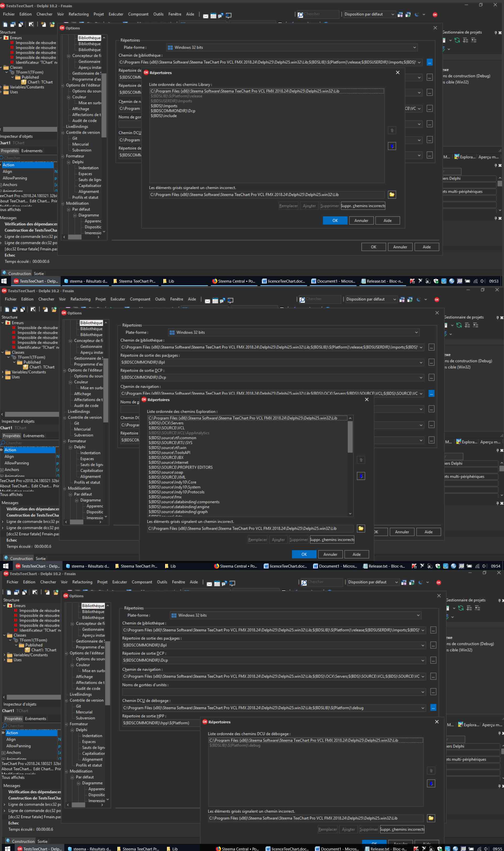Image resolution: width=504 pixels, height=851 pixels.
Task: Expand Anchors property in middle object inspector
Action: (x=2, y=470)
